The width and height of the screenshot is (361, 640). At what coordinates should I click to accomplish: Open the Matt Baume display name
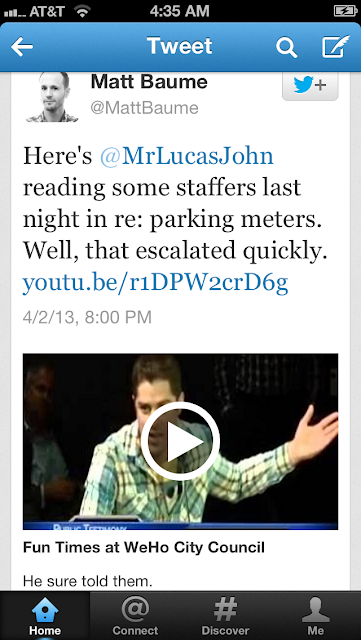click(149, 82)
